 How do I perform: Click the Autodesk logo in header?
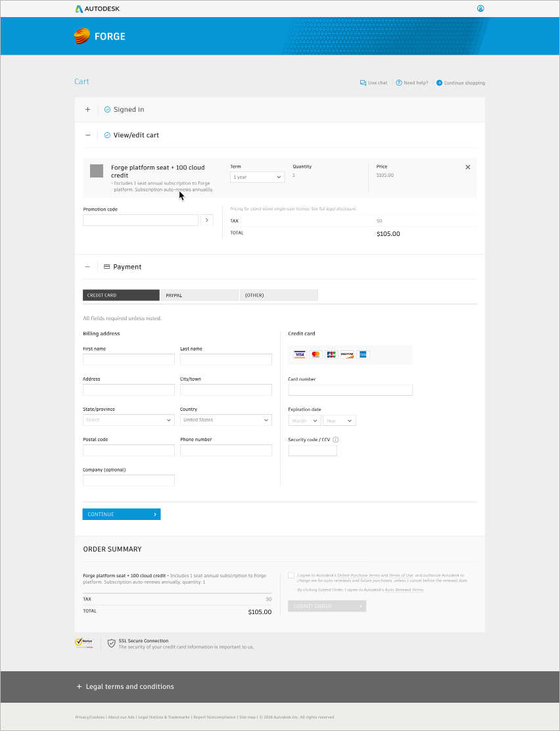tap(97, 9)
